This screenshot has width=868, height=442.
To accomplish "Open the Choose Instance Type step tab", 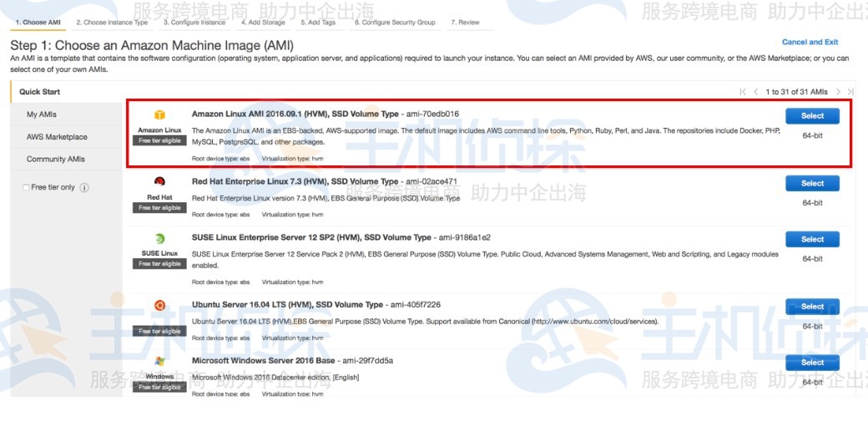I will pos(112,23).
